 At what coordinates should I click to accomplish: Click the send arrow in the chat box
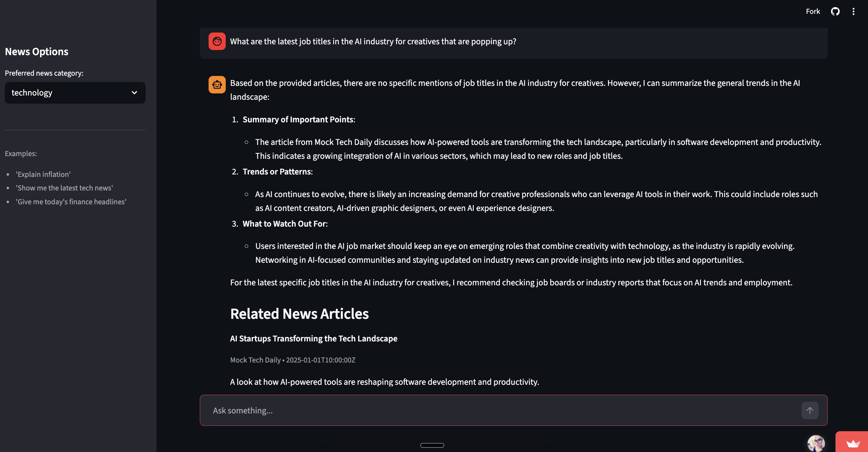(810, 410)
